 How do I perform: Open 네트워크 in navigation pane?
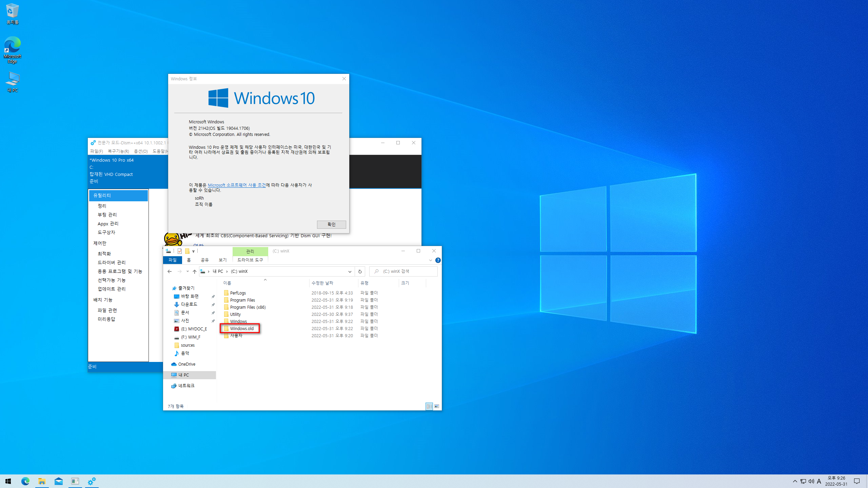click(x=186, y=386)
